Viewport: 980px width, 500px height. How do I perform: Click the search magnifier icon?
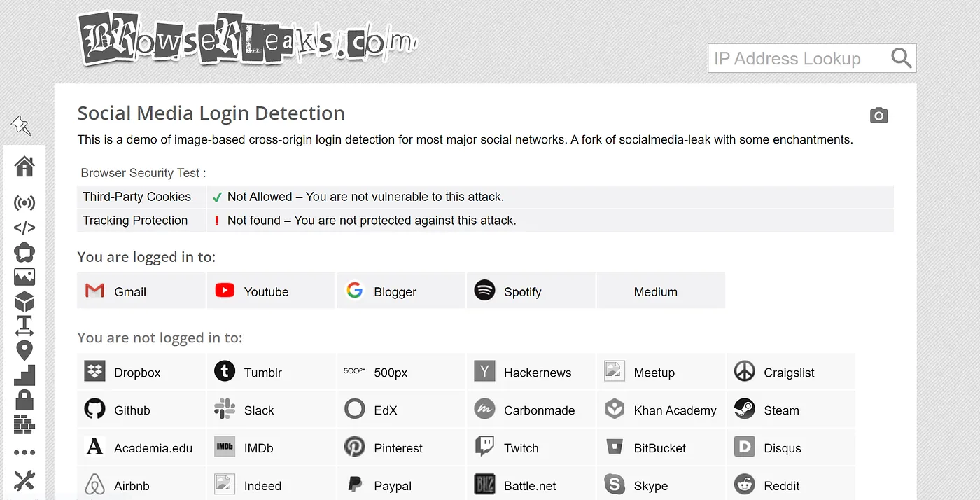tap(901, 58)
